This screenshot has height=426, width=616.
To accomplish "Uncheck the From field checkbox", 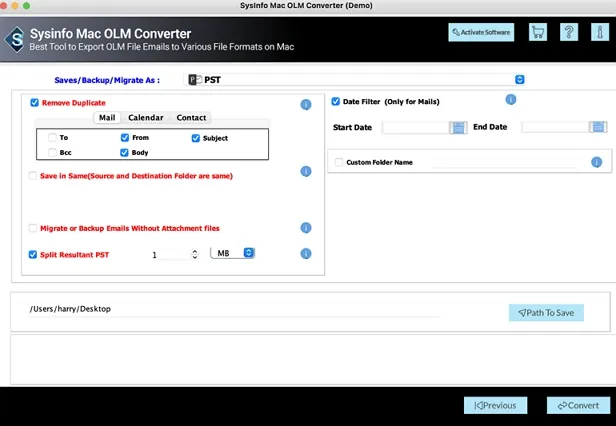I will point(125,138).
